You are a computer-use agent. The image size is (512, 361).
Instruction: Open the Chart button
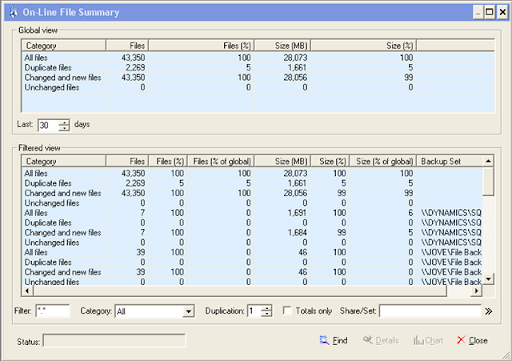coord(428,340)
